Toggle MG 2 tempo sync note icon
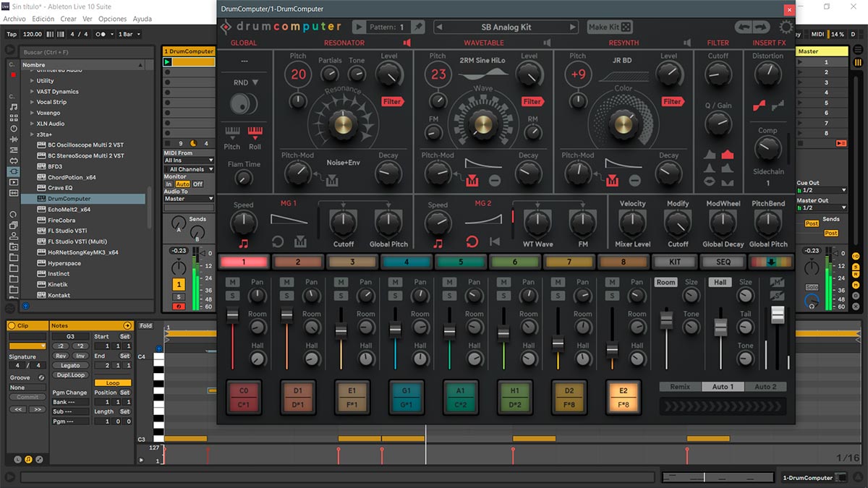The image size is (868, 488). click(x=438, y=244)
